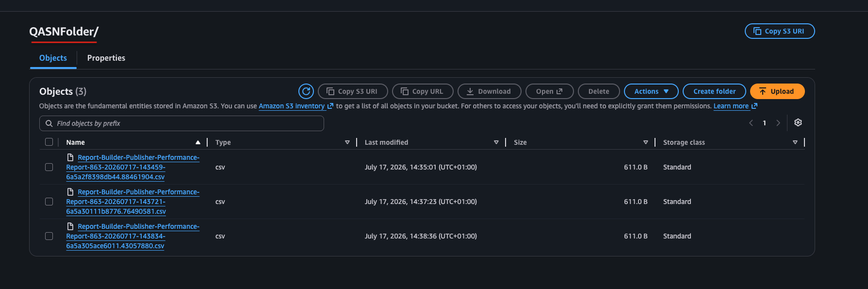Click the Objects (3) panel heading
The image size is (868, 289).
click(63, 91)
